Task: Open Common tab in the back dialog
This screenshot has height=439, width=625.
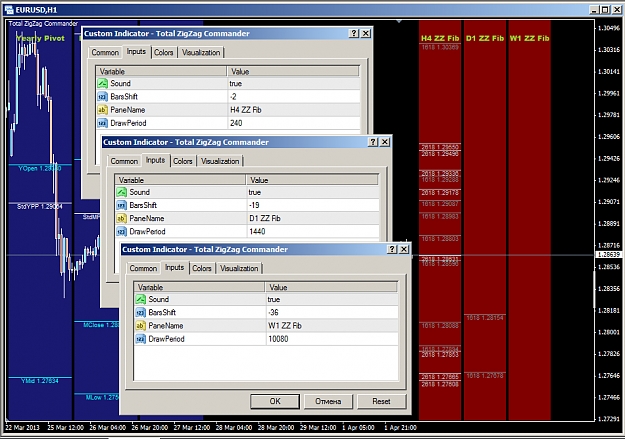Action: (x=105, y=52)
